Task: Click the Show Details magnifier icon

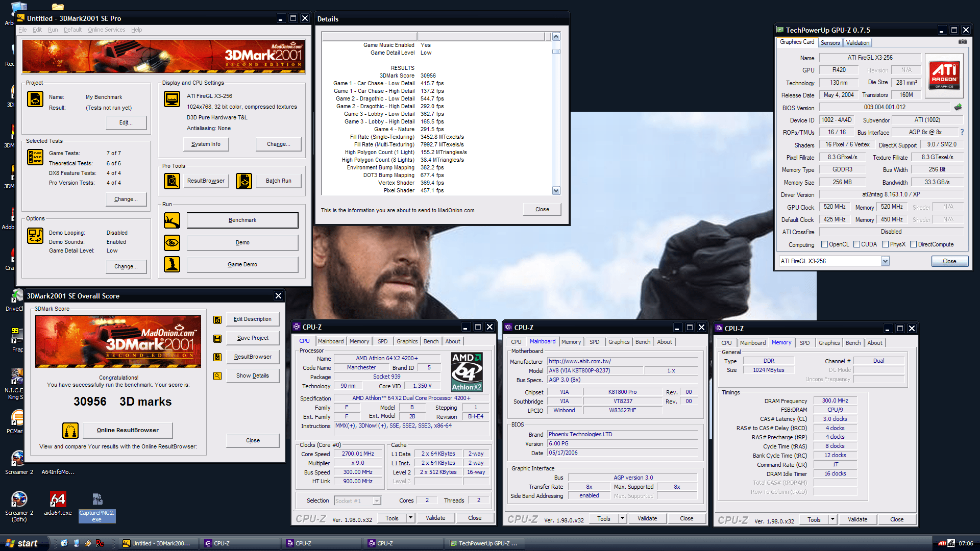Action: click(217, 376)
